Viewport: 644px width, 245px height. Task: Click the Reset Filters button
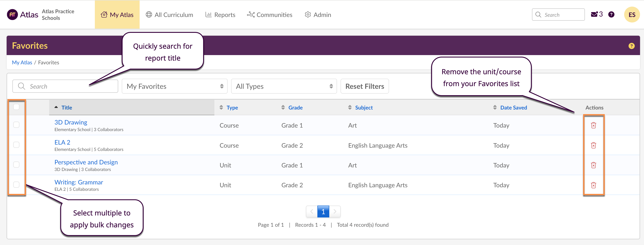coord(365,86)
